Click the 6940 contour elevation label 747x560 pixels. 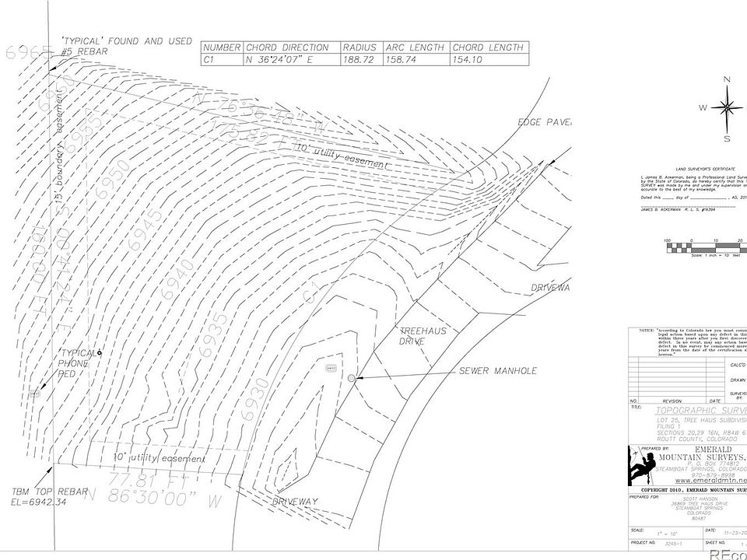(177, 278)
